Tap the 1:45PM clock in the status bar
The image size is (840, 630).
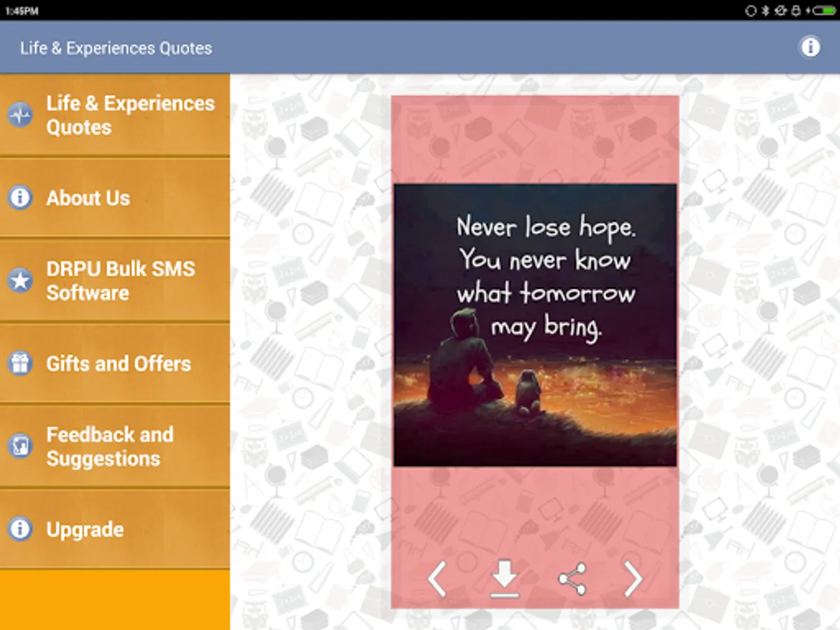22,11
